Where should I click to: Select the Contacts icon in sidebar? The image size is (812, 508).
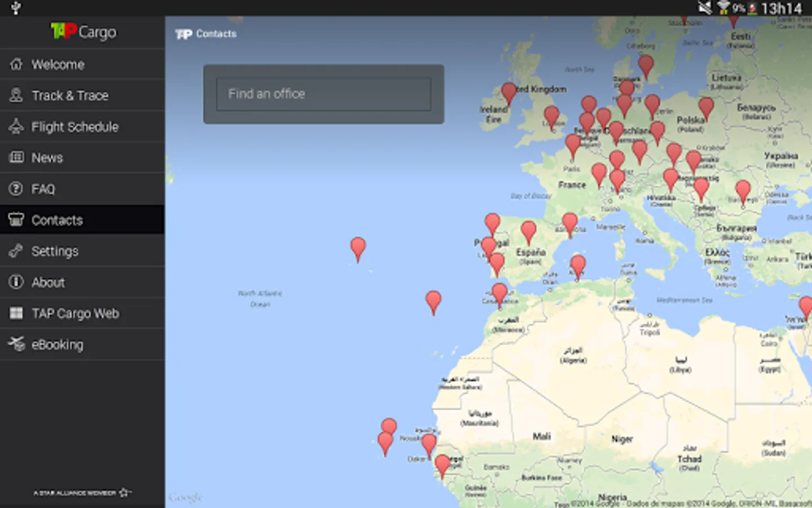(x=16, y=220)
